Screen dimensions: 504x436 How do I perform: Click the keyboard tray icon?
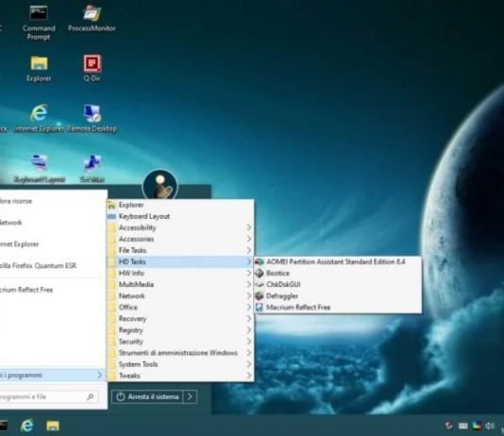462,426
